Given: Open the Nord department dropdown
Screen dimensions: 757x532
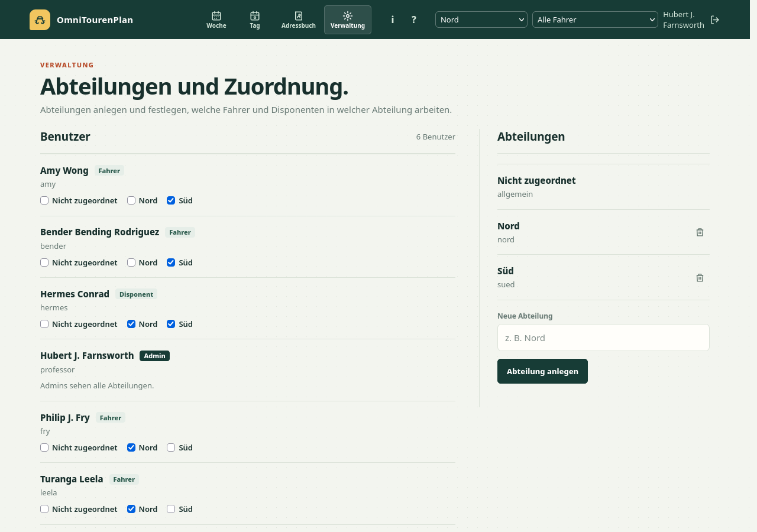Looking at the screenshot, I should click(481, 20).
